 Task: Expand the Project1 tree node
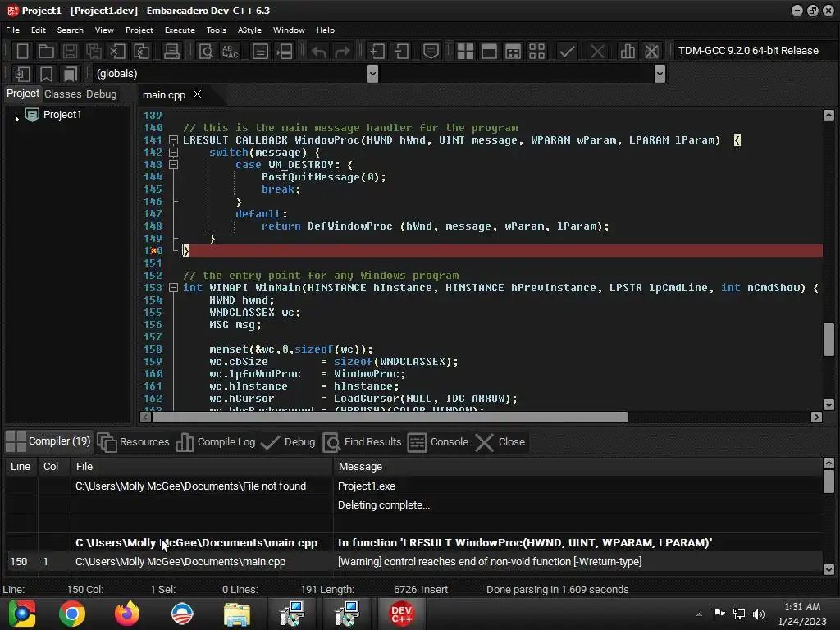(x=17, y=118)
